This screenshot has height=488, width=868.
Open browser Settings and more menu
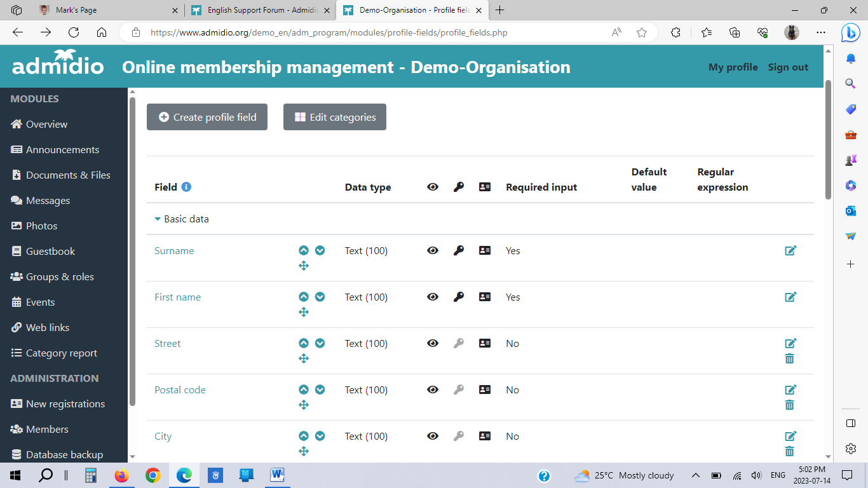(821, 32)
